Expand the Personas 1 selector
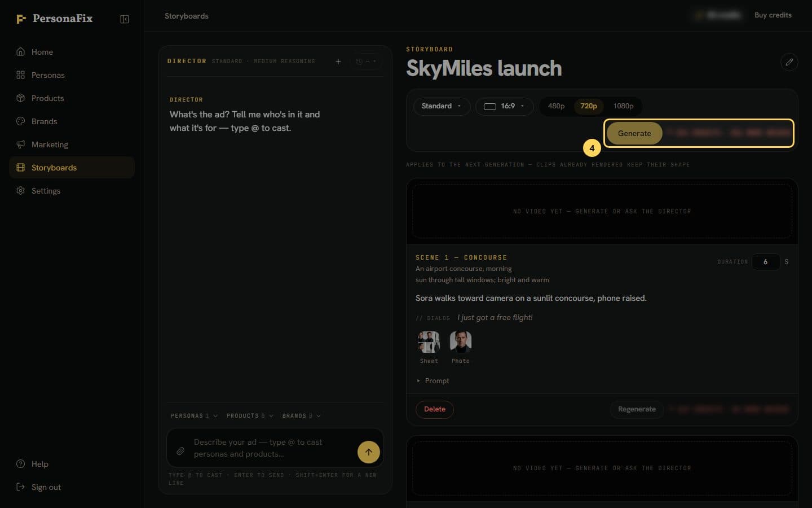Screen dimensions: 812x508 click(x=194, y=416)
